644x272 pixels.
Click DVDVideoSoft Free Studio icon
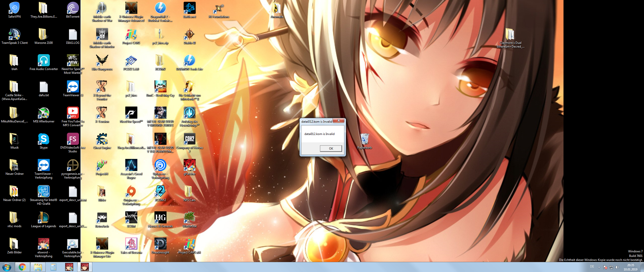73,143
